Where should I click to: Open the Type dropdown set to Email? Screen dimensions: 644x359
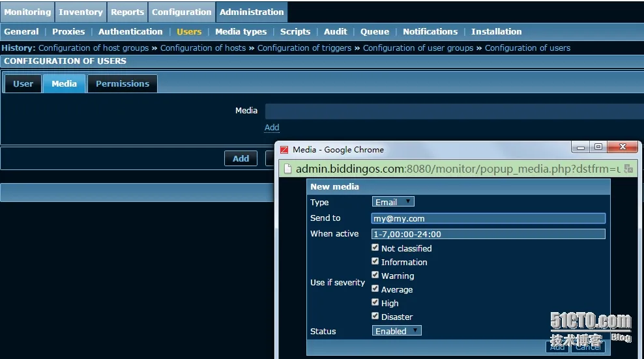[393, 202]
